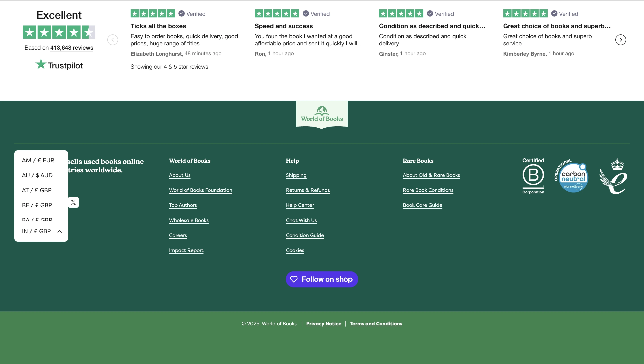
Task: Click the Queen's Award crown emblem
Action: 614,176
